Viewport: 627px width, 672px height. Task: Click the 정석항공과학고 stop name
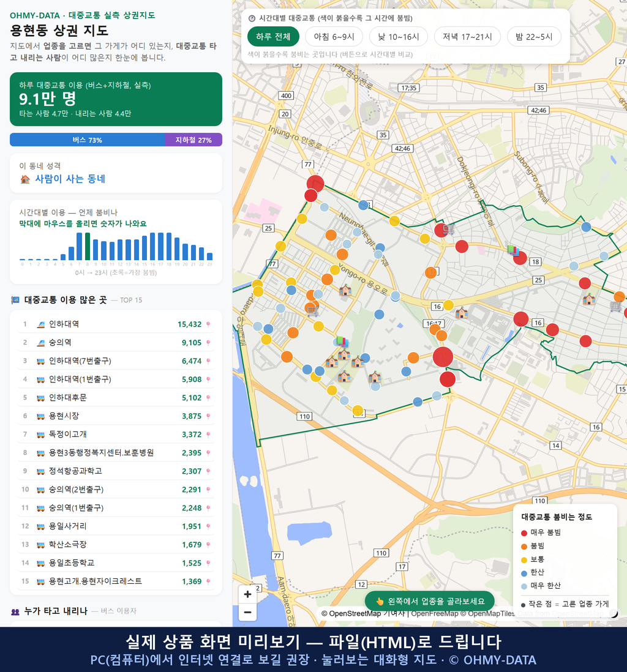75,471
